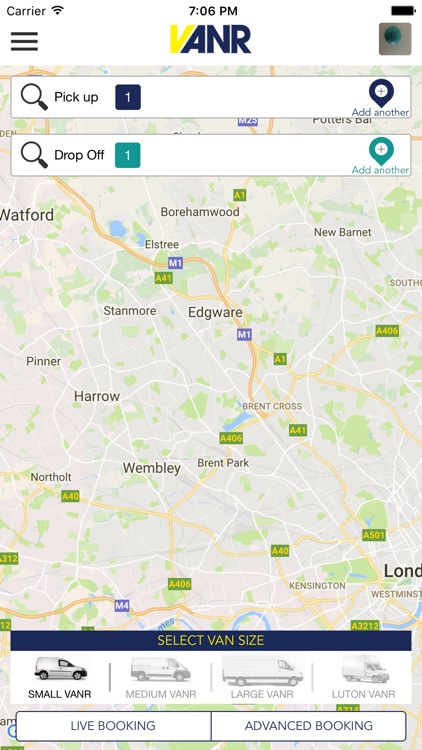
Task: Switch to Live Booking tab
Action: pos(113,726)
